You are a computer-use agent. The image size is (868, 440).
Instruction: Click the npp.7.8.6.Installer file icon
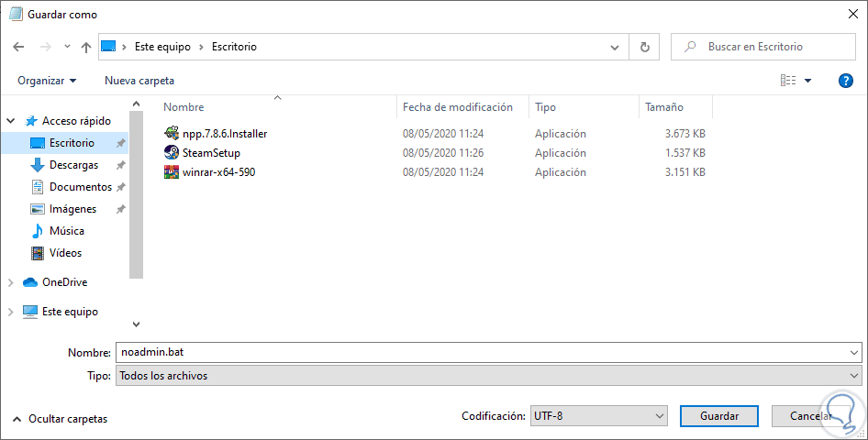tap(172, 134)
